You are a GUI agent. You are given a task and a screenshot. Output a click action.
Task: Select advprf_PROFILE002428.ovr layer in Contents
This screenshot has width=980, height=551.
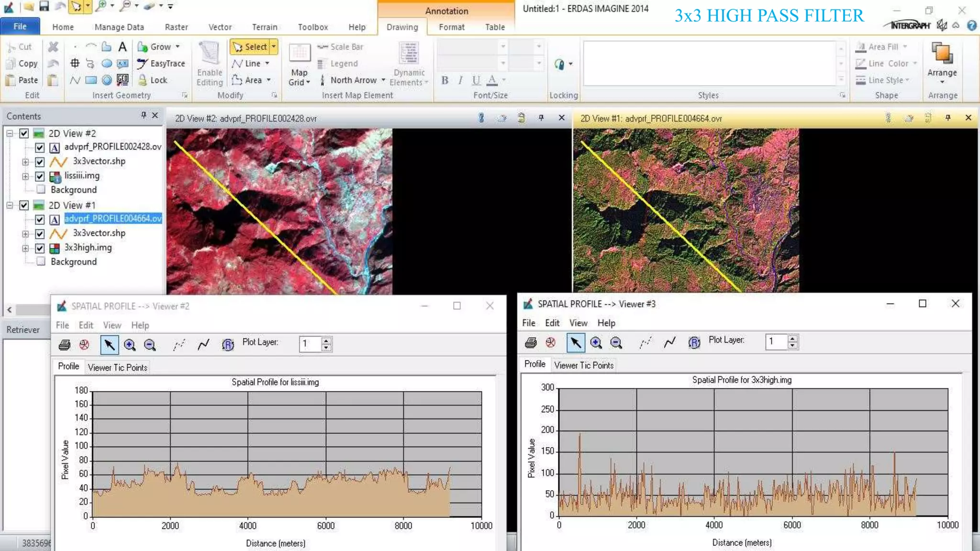(x=113, y=147)
